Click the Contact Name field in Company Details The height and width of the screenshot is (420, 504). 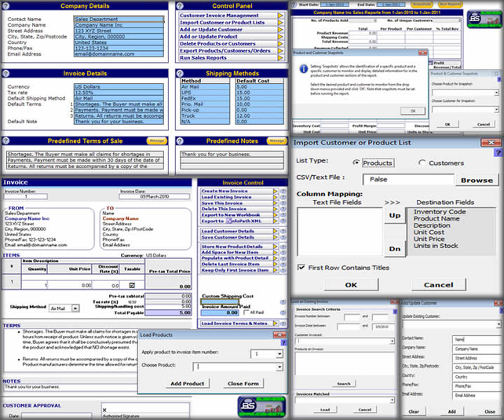tap(118, 19)
